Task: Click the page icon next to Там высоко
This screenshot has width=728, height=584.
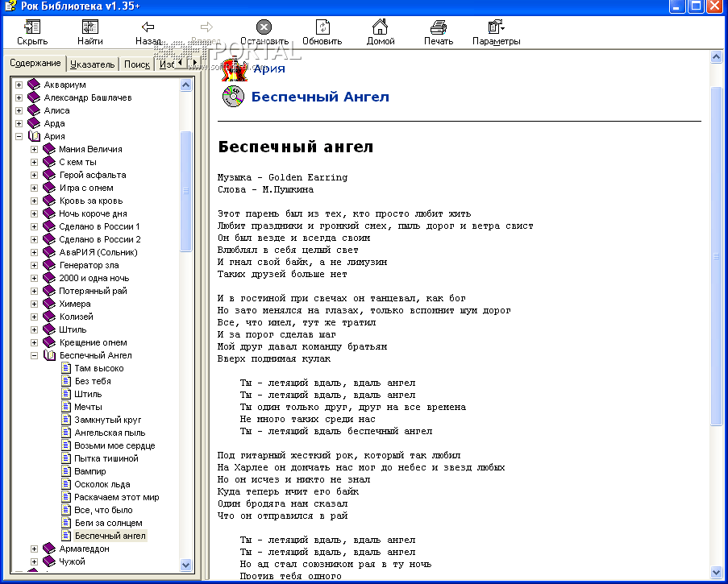Action: [66, 368]
